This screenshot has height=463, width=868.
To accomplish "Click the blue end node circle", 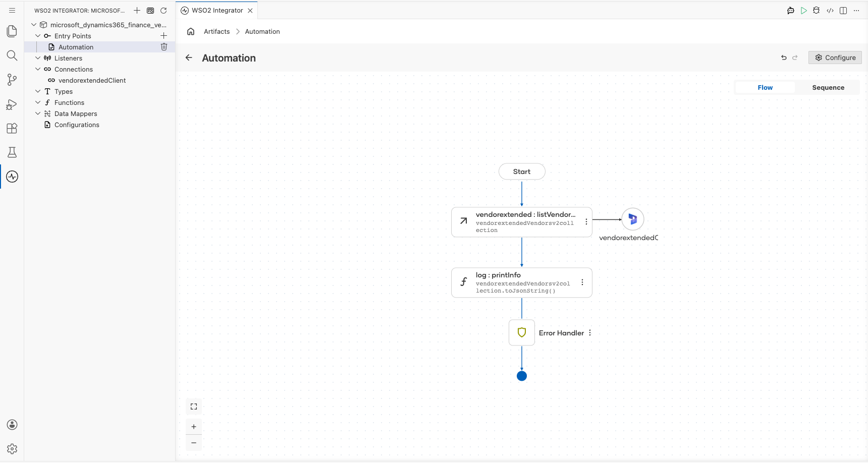I will pyautogui.click(x=522, y=376).
